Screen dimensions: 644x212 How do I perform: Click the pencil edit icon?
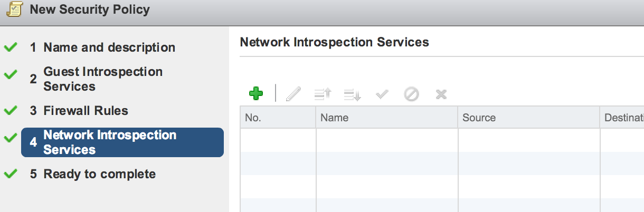(293, 94)
